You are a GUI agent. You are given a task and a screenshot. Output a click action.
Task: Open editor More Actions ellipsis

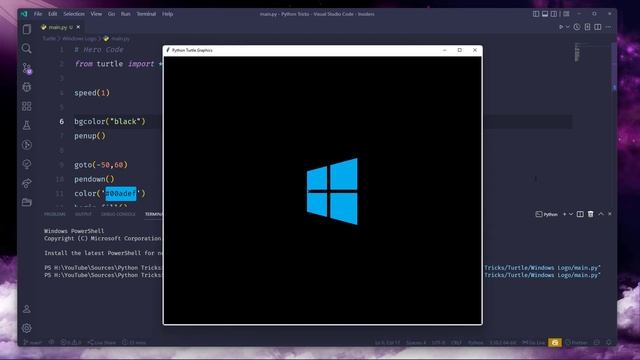pyautogui.click(x=609, y=27)
